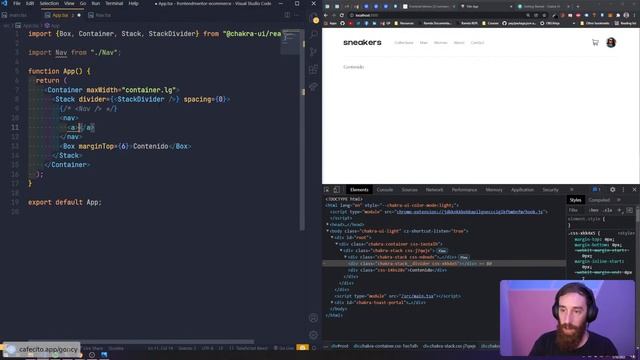Open Source Control view in activity bar
640x360 pixels.
(x=313, y=52)
